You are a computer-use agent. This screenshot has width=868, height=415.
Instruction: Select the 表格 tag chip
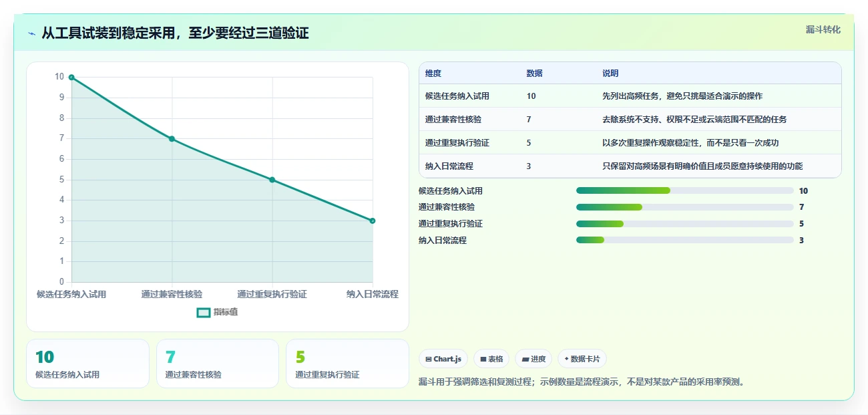[x=491, y=359]
